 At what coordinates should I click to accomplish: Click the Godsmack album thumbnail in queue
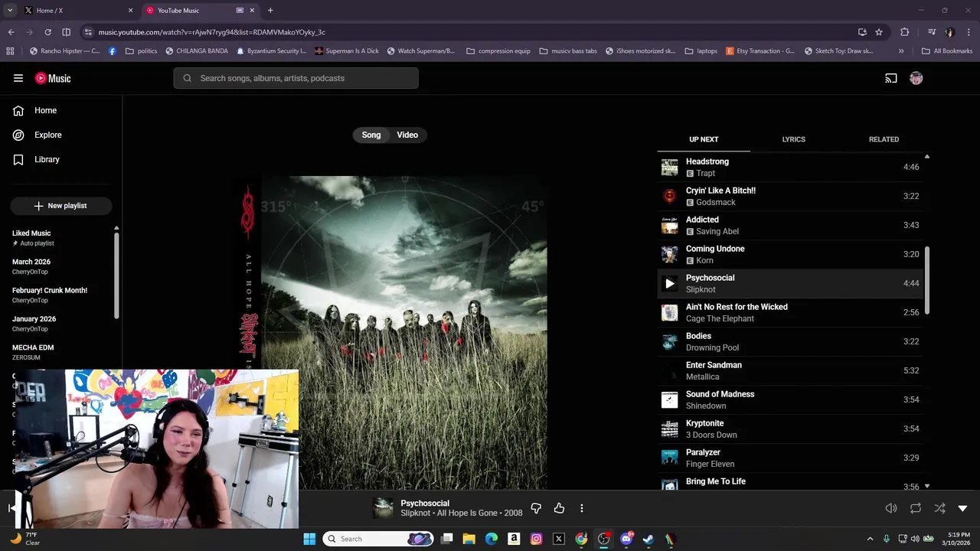coord(670,196)
